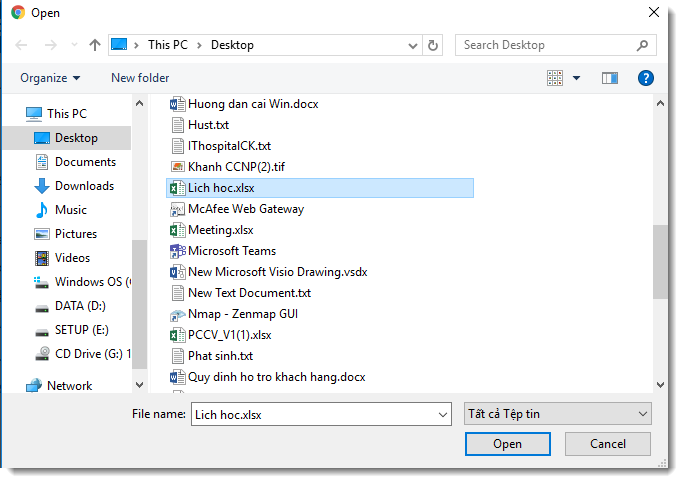The height and width of the screenshot is (483, 683).
Task: Click the Change your view icon
Action: (x=556, y=78)
